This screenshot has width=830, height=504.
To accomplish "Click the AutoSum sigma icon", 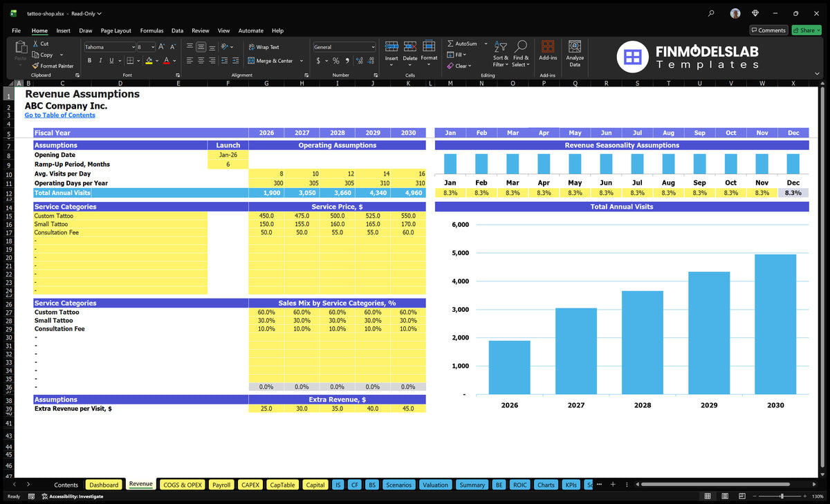I will click(451, 44).
